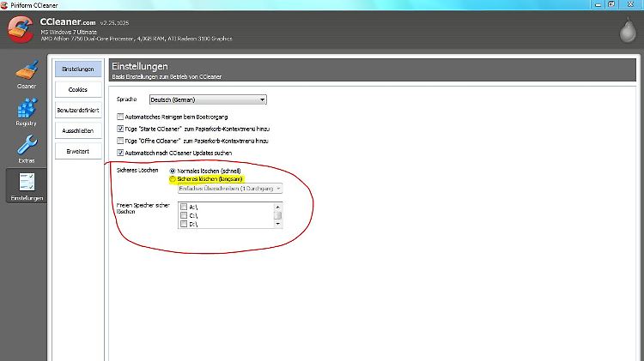Open the Erweitert tab

click(78, 151)
